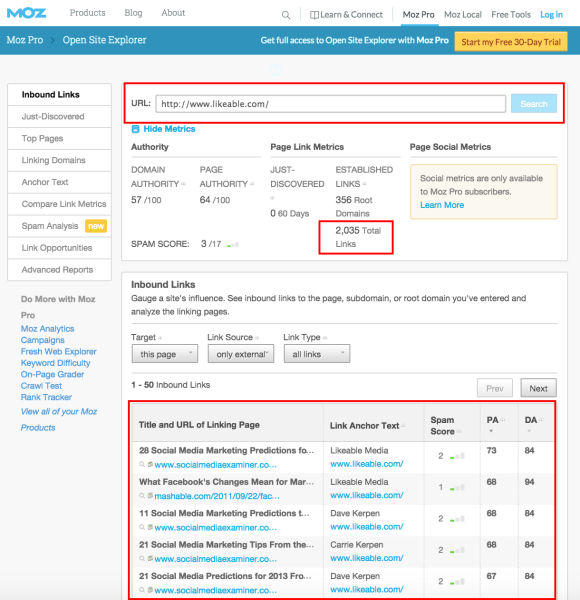
Task: Open the Link Source 'only external' dropdown
Action: tap(241, 354)
